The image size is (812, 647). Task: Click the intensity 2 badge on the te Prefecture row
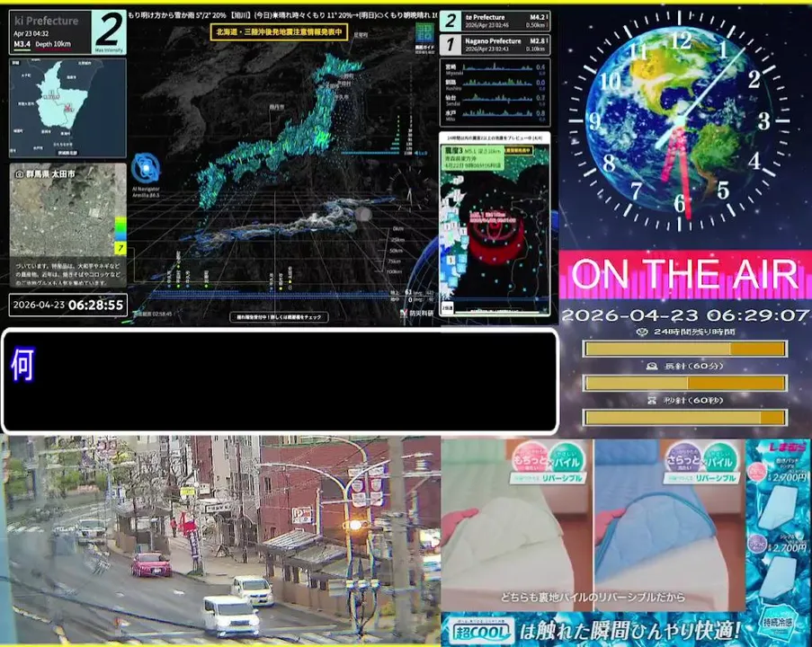click(451, 22)
